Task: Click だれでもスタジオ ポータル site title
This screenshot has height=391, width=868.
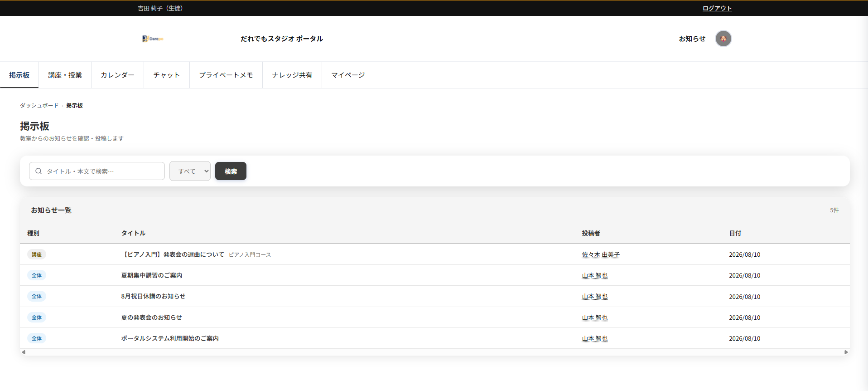Action: point(282,39)
